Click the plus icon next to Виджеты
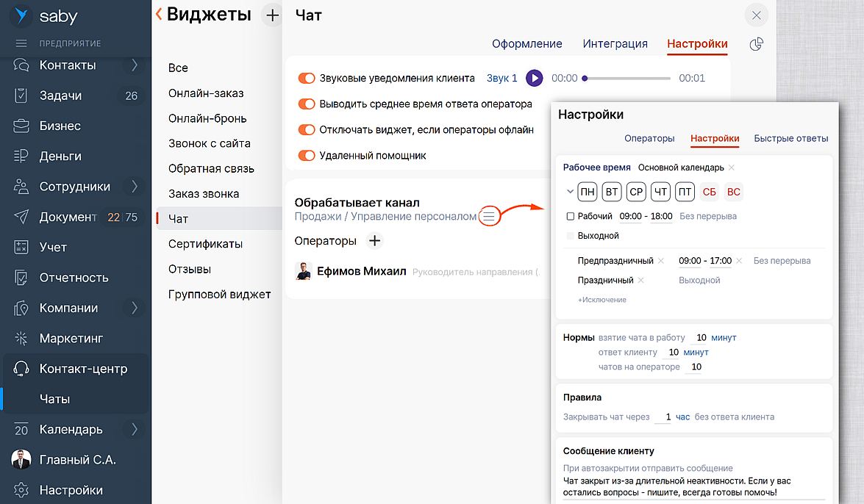 pyautogui.click(x=273, y=15)
